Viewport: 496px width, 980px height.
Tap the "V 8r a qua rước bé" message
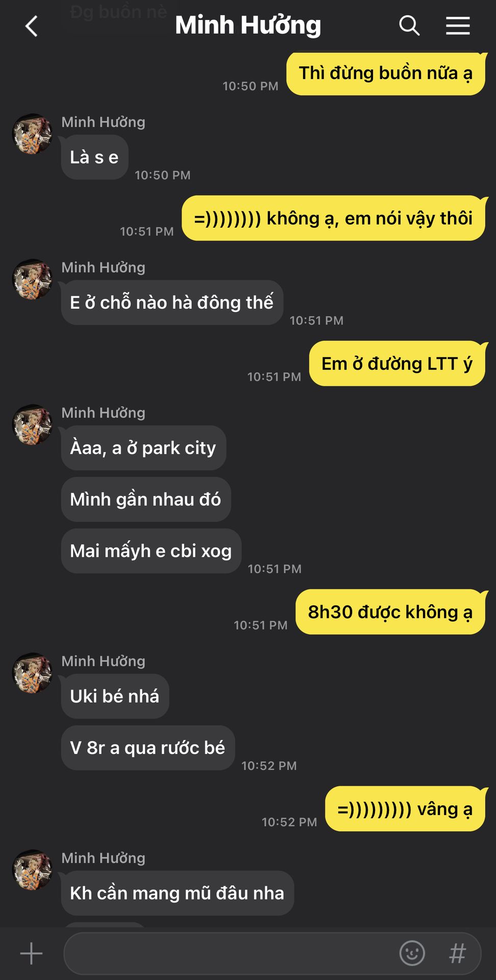coord(148,748)
